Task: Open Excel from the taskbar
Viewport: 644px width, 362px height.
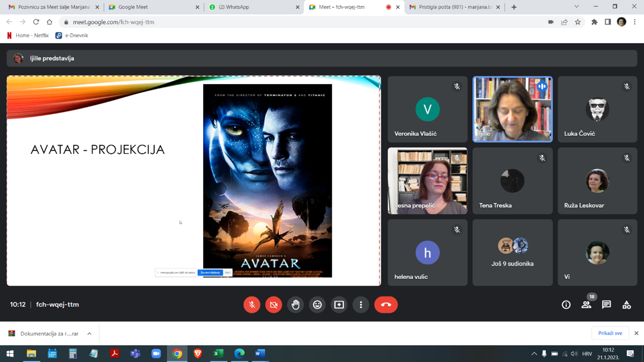Action: click(x=218, y=354)
